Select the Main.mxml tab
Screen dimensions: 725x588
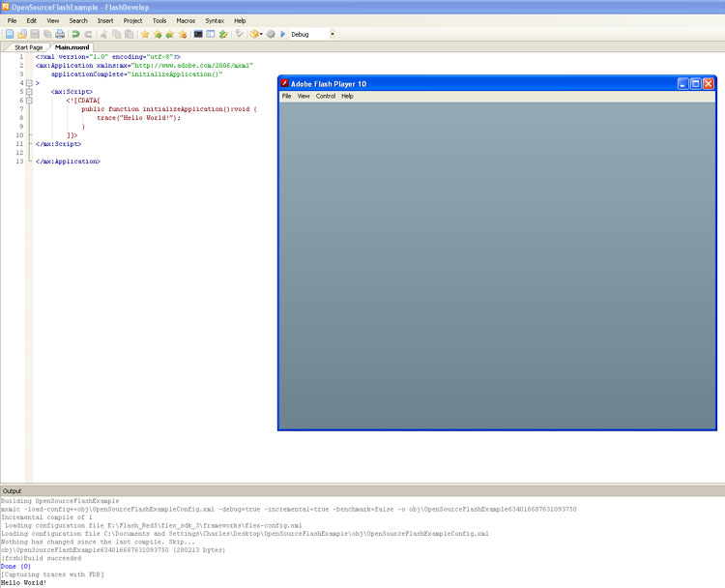[x=72, y=47]
